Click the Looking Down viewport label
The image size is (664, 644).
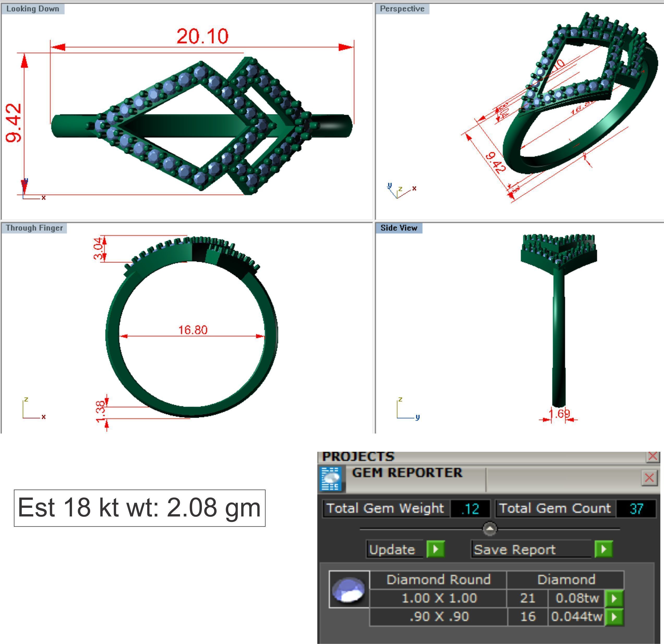point(33,9)
